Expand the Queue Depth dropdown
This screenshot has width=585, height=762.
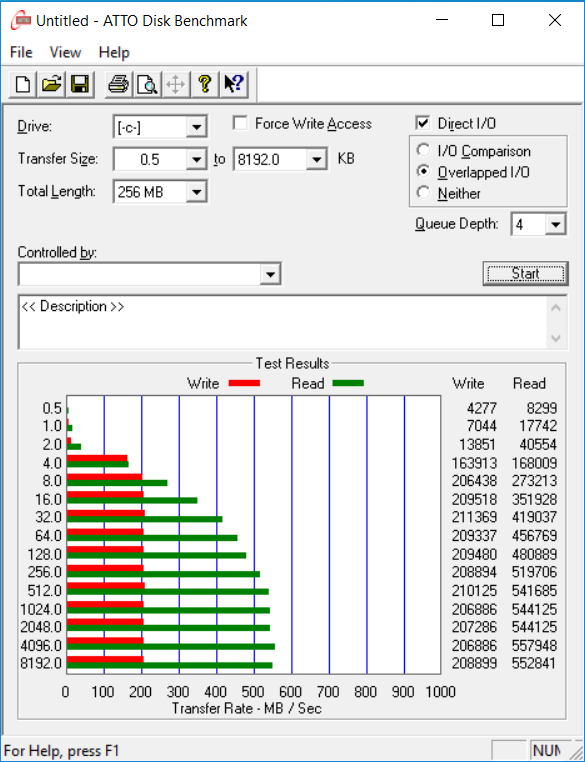tap(555, 225)
